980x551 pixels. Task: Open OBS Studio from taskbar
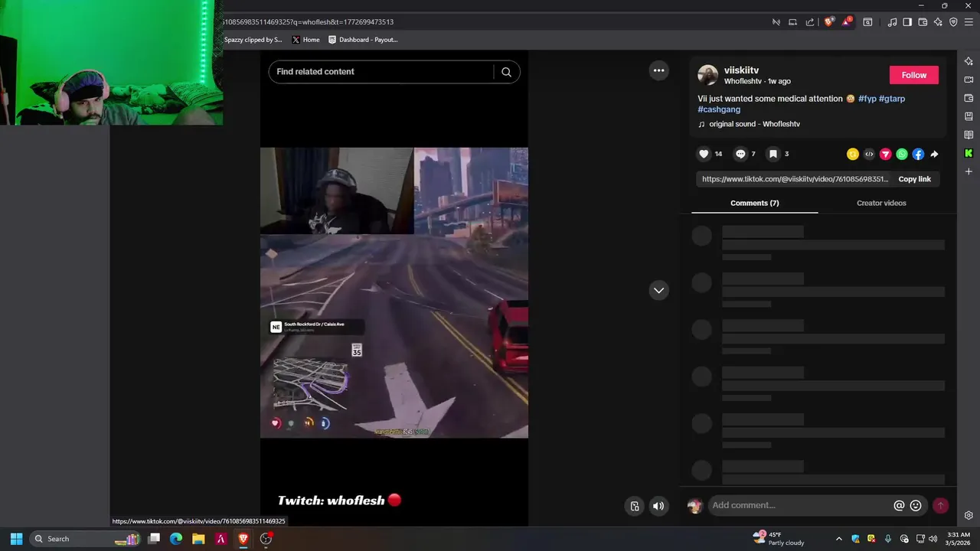click(266, 539)
